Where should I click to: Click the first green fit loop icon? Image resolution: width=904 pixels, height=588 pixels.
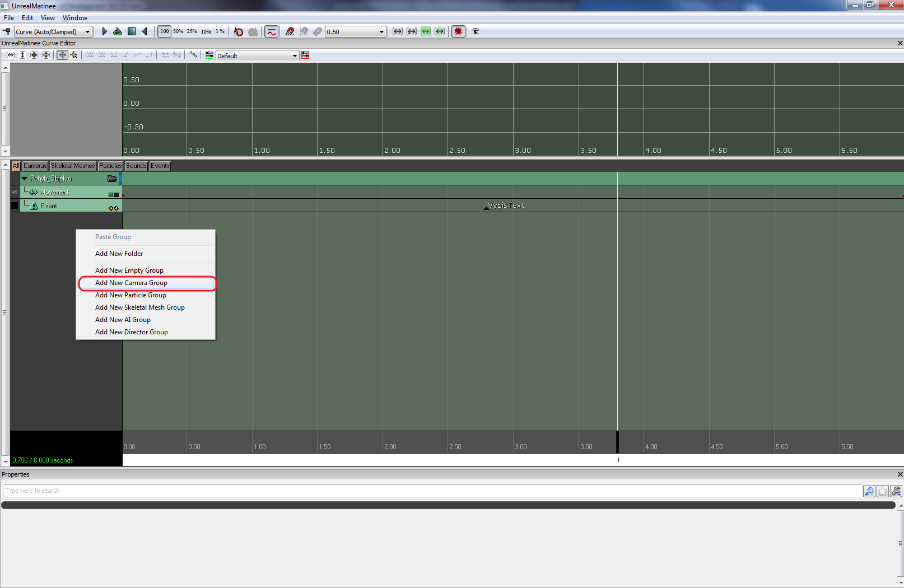[x=426, y=31]
